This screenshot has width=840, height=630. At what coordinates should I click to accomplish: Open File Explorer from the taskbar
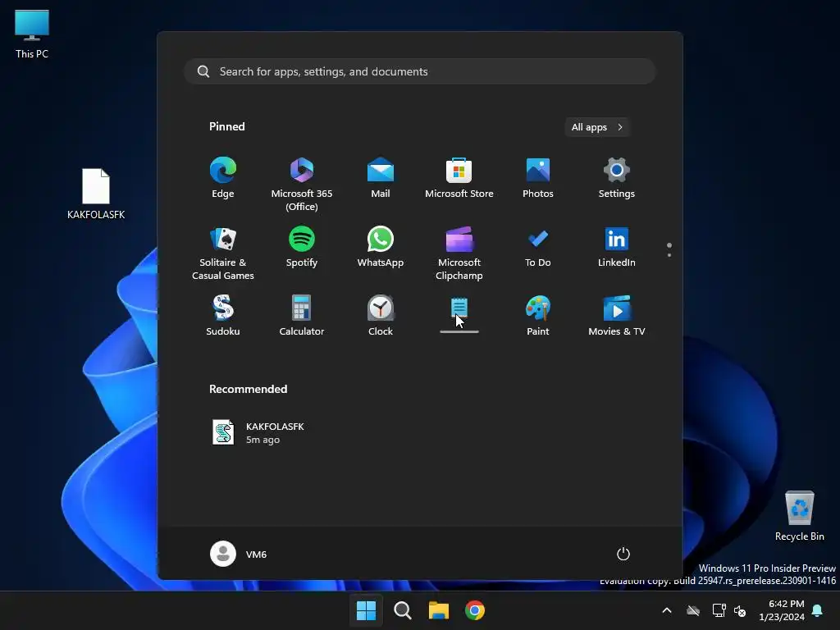tap(438, 610)
